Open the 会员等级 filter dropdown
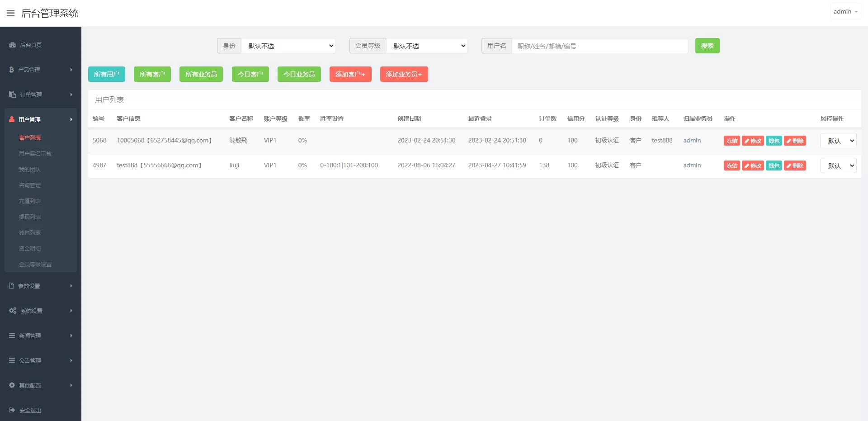868x421 pixels. click(x=427, y=46)
